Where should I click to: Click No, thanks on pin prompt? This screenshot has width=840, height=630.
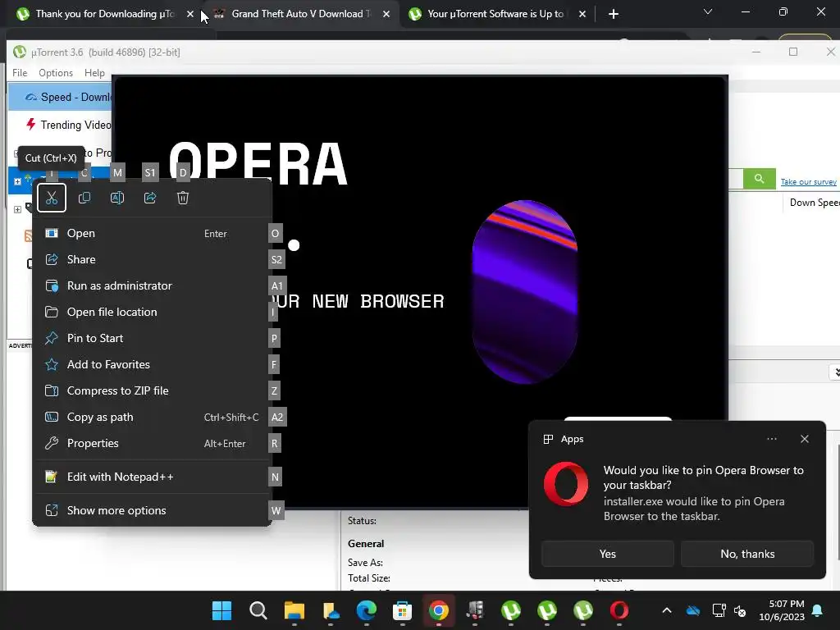(747, 554)
